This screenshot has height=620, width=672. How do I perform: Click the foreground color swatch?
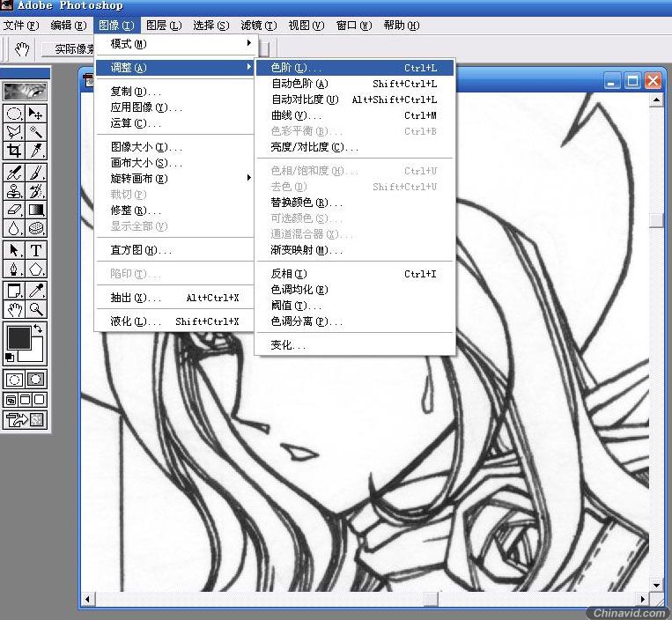(x=19, y=337)
